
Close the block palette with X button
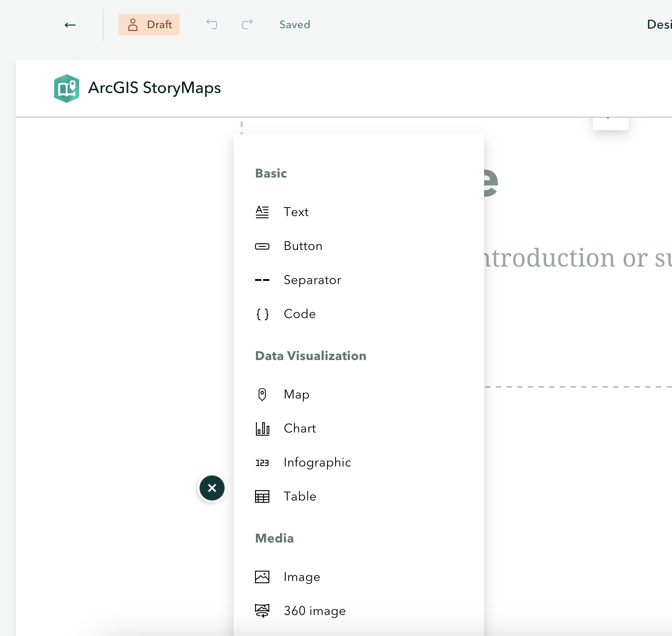212,488
